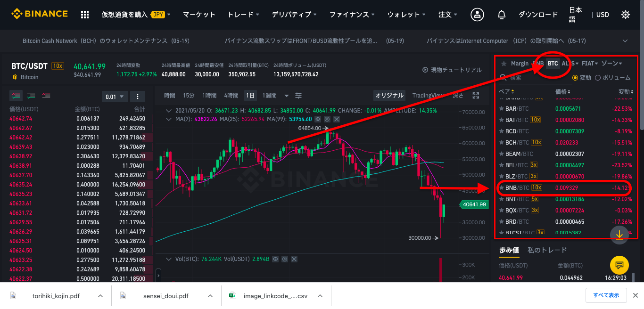Open chart indicator settings icon
This screenshot has height=309, width=644.
tap(298, 96)
